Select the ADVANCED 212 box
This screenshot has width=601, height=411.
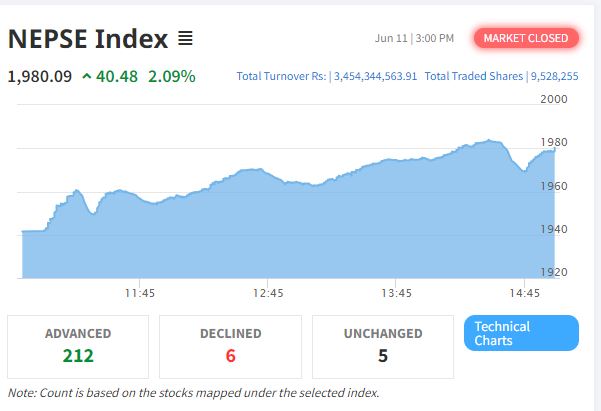(x=78, y=347)
